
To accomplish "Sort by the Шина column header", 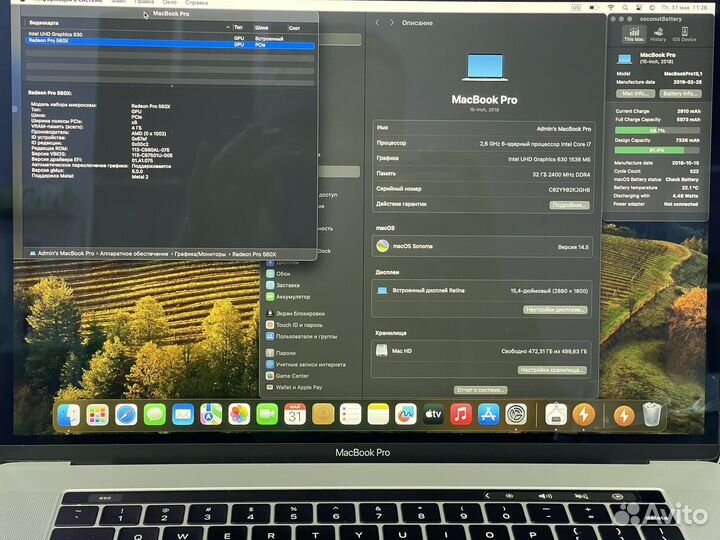I will click(261, 28).
